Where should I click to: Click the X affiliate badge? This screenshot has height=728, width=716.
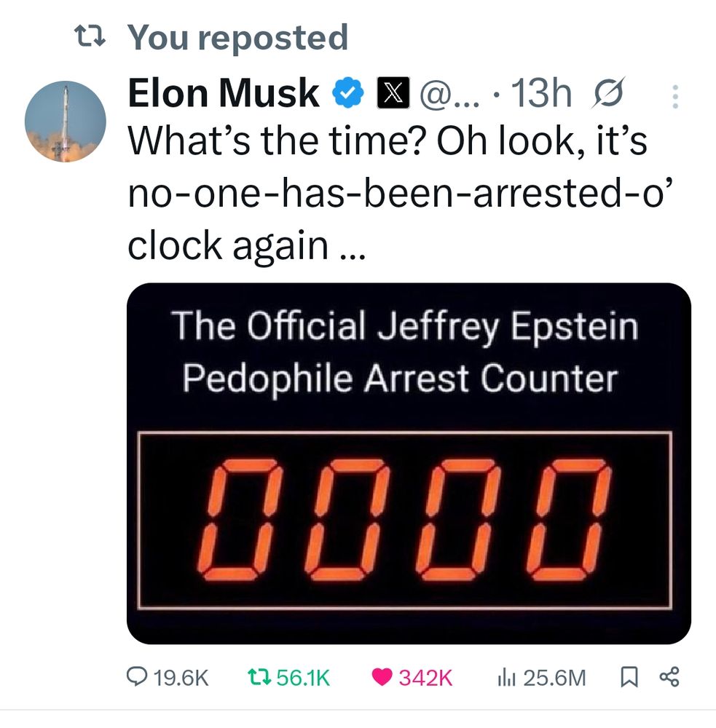pyautogui.click(x=393, y=93)
